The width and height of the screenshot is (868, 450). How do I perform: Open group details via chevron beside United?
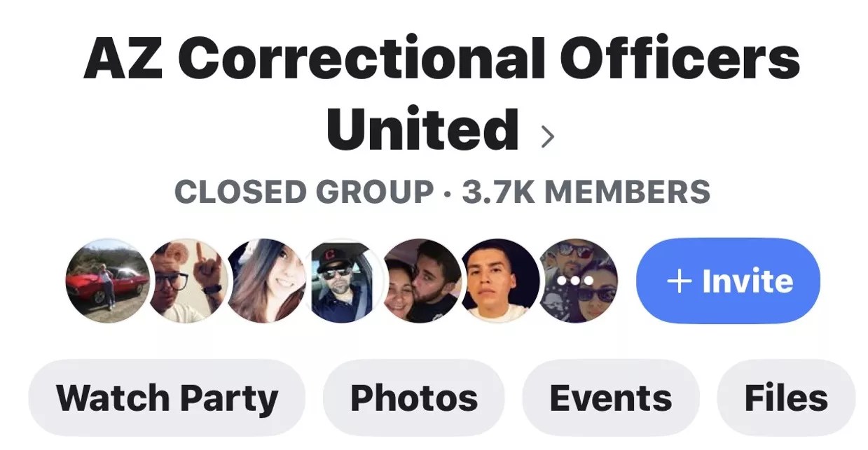[x=548, y=137]
